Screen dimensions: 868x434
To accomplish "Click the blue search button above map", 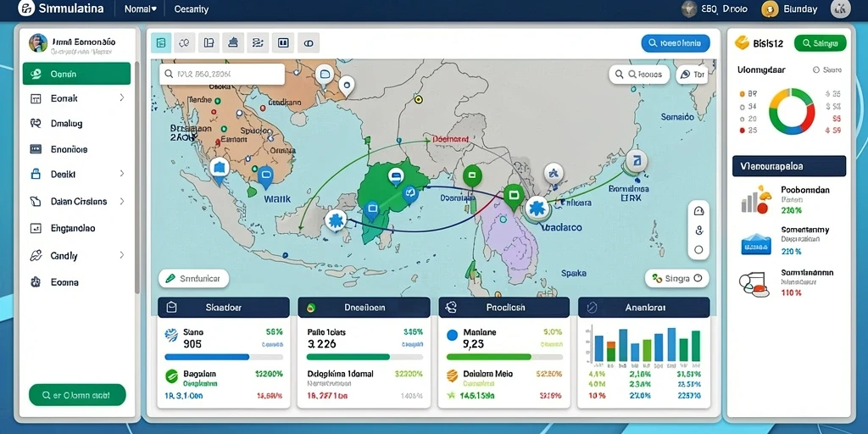I will point(676,42).
